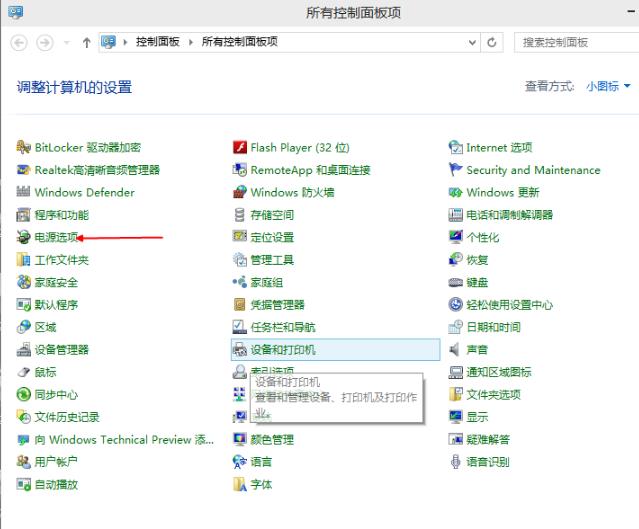Click the 设备和打印机 printer icon
Image resolution: width=639 pixels, height=529 pixels.
[240, 350]
